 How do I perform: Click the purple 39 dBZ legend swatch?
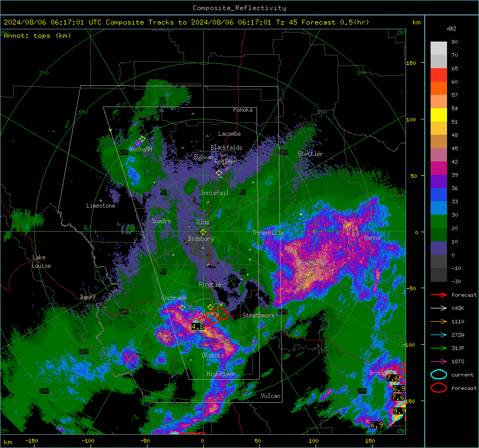pos(439,181)
